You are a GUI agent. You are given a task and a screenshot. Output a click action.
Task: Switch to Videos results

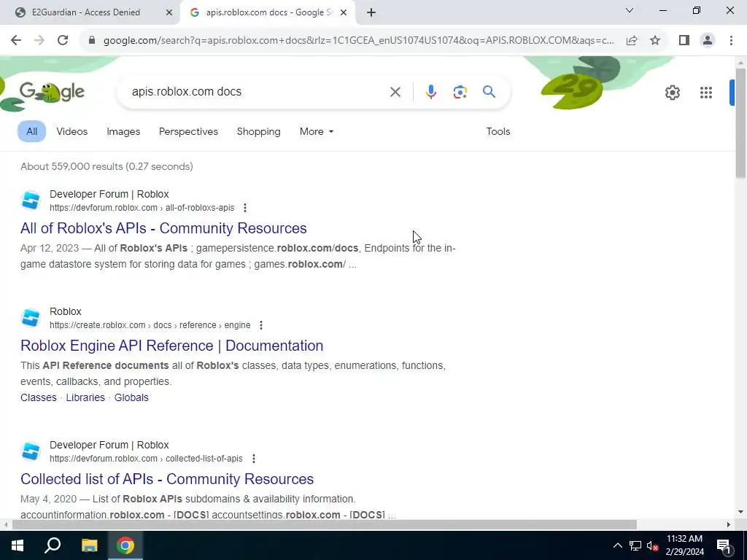(x=72, y=131)
